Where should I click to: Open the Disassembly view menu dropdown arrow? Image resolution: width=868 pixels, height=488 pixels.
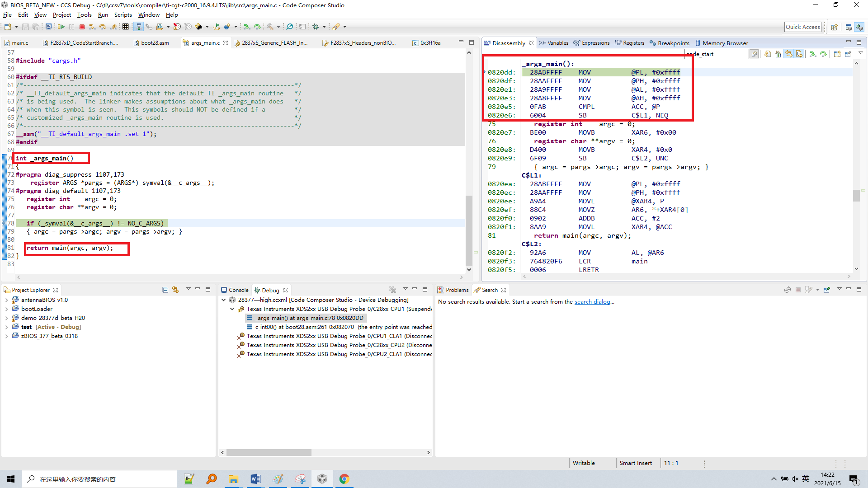coord(861,53)
